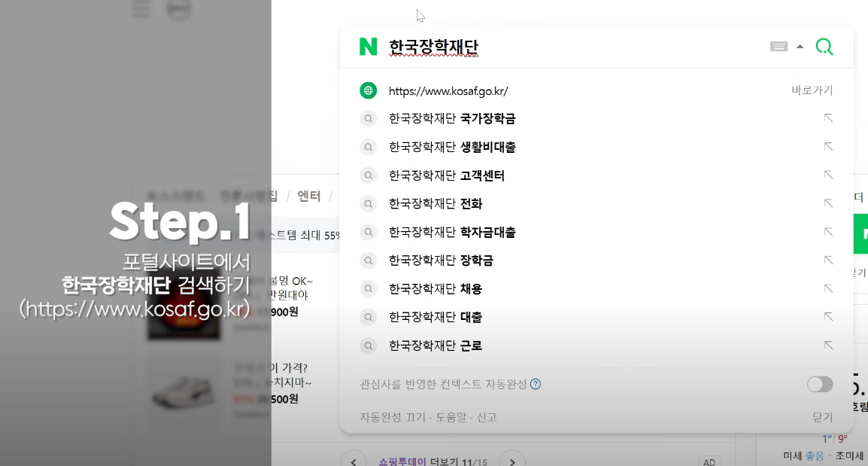Click 바로가기 shortcut link
The image size is (868, 466).
[x=812, y=90]
